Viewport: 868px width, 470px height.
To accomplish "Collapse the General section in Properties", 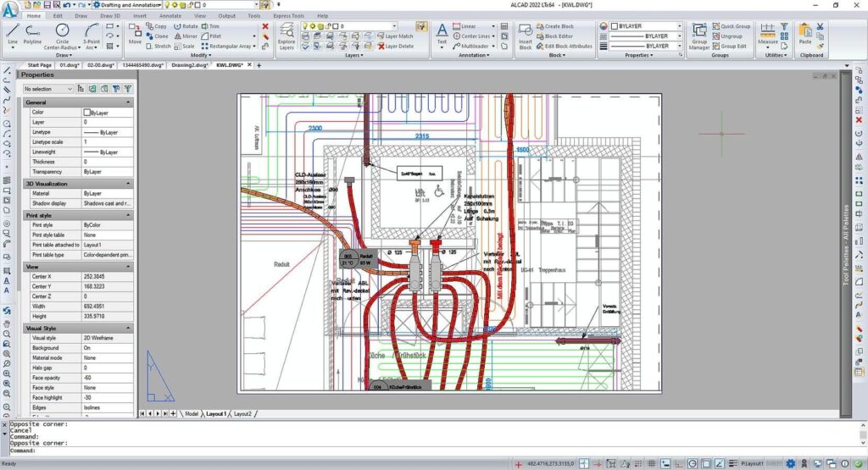I will 128,102.
